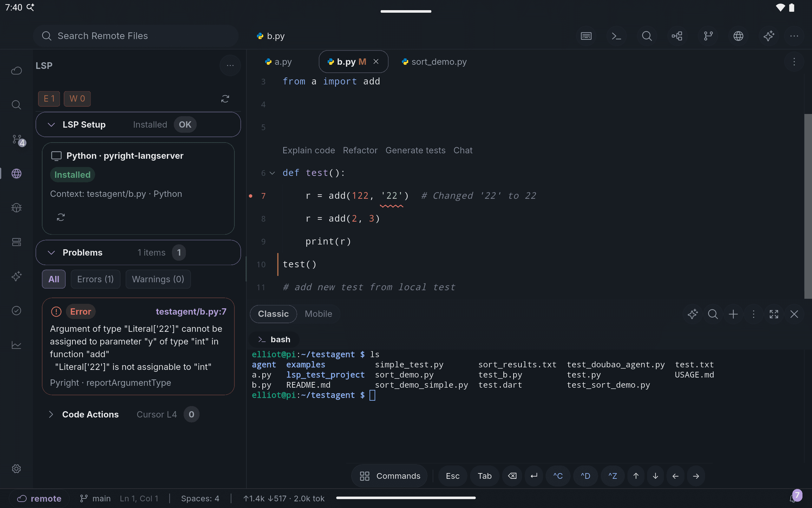Image resolution: width=812 pixels, height=508 pixels.
Task: Tap the Tab key button
Action: click(x=485, y=476)
